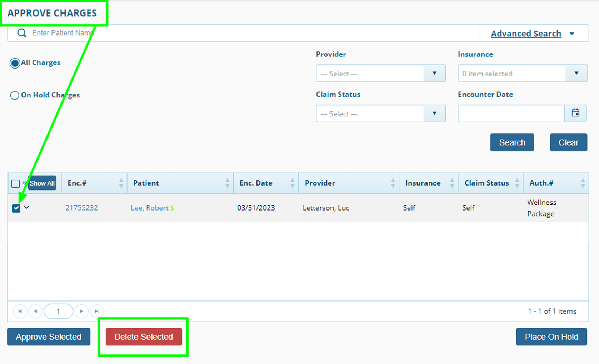This screenshot has width=599, height=364.
Task: Go to the previous page
Action: (x=35, y=311)
